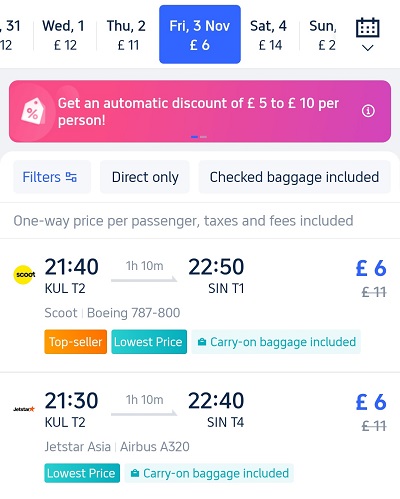Tap the Jetstar flight's carry-on baggage icon

tap(135, 473)
